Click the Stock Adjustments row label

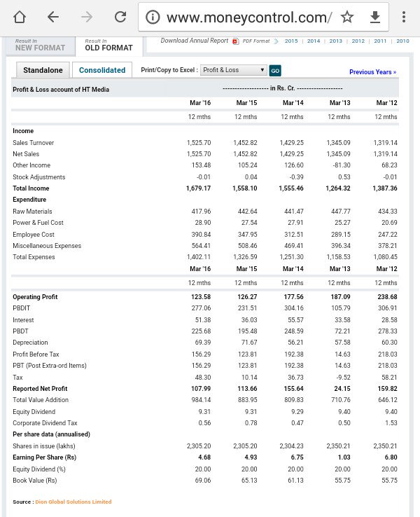pos(39,177)
